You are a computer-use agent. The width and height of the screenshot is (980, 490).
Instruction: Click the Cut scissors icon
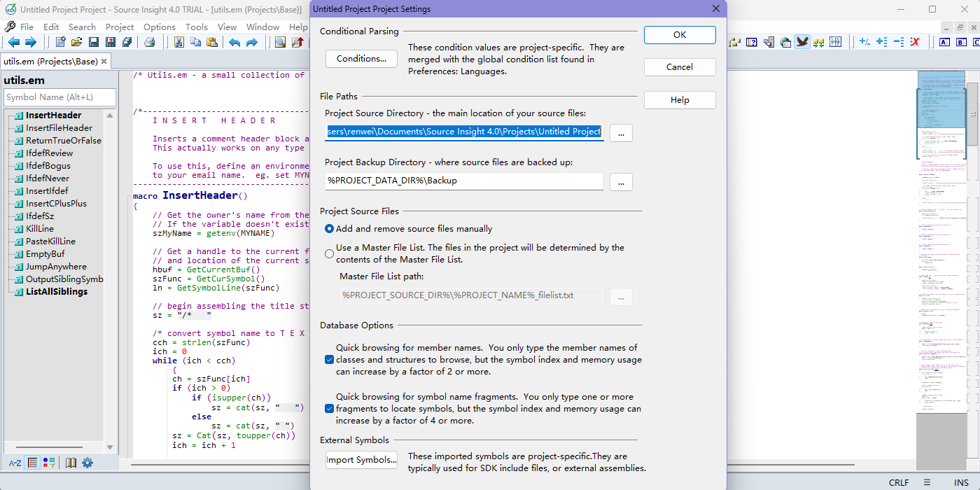click(178, 42)
